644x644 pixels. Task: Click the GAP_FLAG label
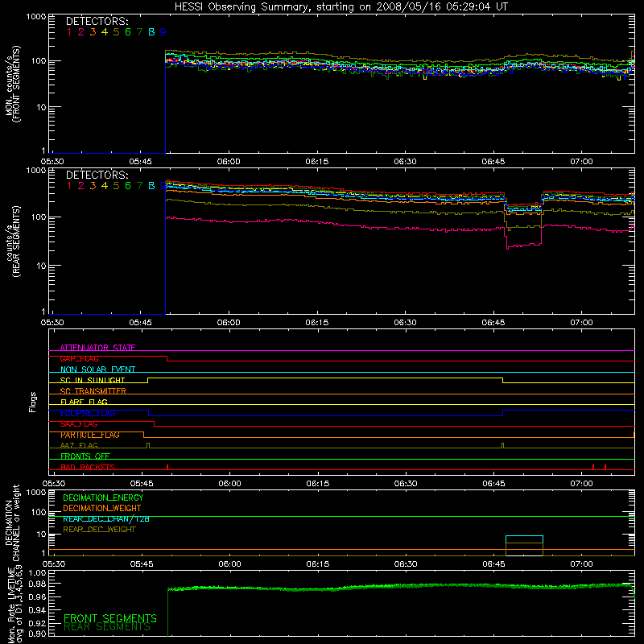pyautogui.click(x=79, y=358)
